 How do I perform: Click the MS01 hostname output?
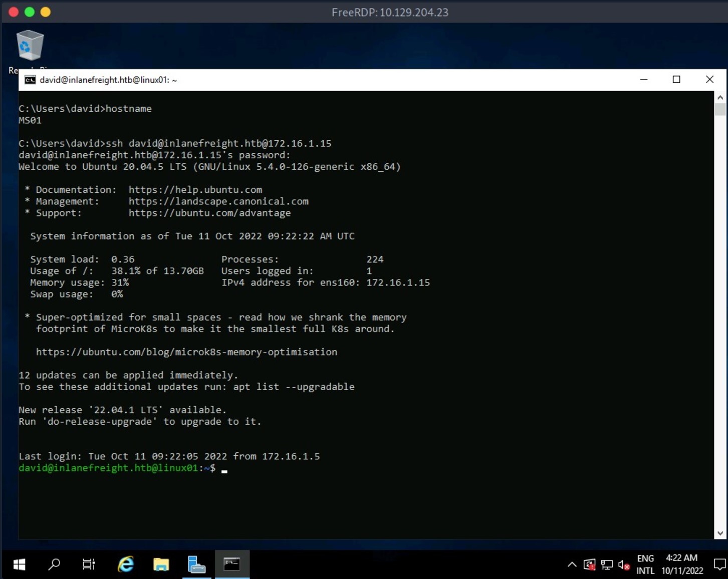point(30,120)
